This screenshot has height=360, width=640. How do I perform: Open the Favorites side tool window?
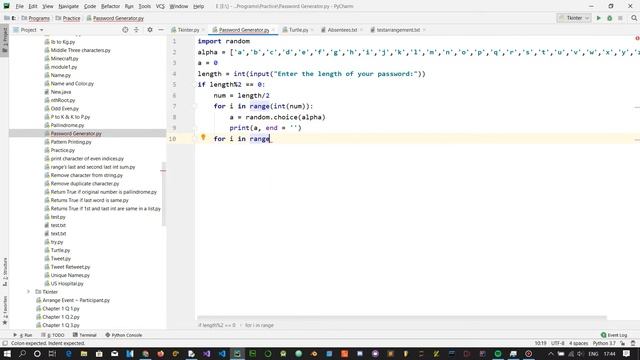click(x=4, y=310)
